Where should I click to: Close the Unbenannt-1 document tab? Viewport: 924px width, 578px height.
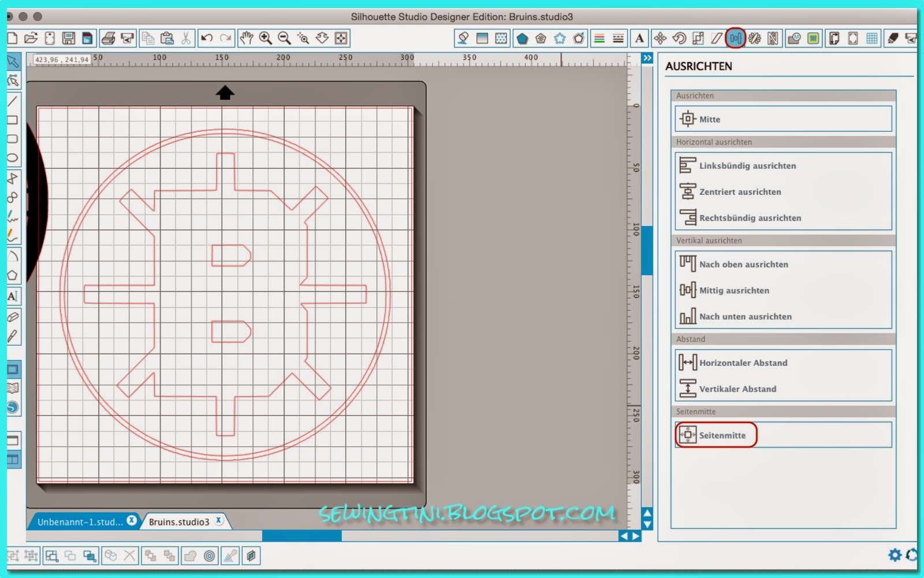[132, 520]
